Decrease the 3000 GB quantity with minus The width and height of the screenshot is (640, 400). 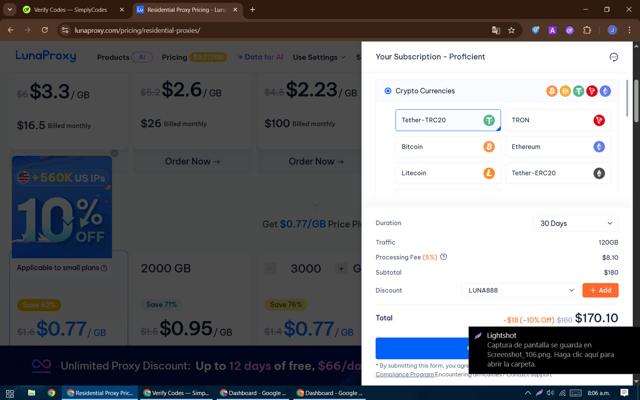click(x=270, y=268)
